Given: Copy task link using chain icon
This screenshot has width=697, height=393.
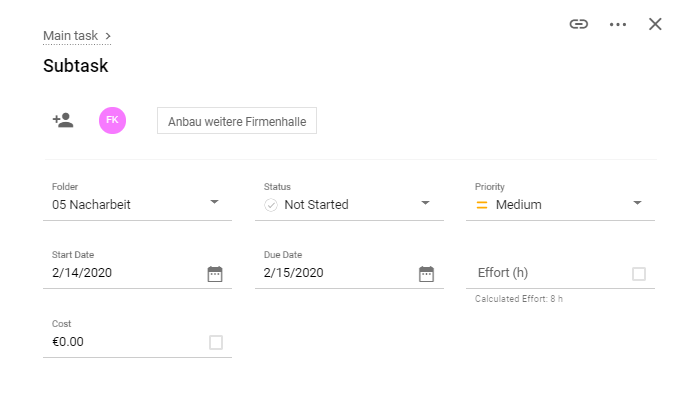Looking at the screenshot, I should click(x=578, y=24).
